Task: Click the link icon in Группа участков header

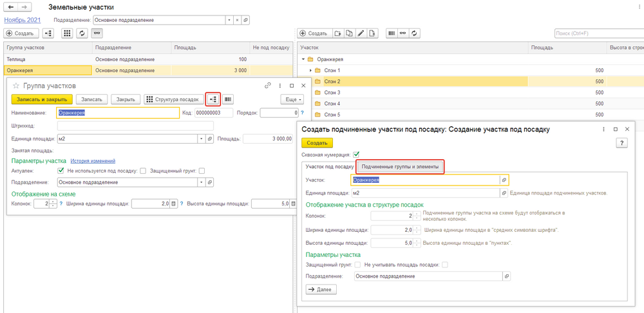Action: point(268,86)
